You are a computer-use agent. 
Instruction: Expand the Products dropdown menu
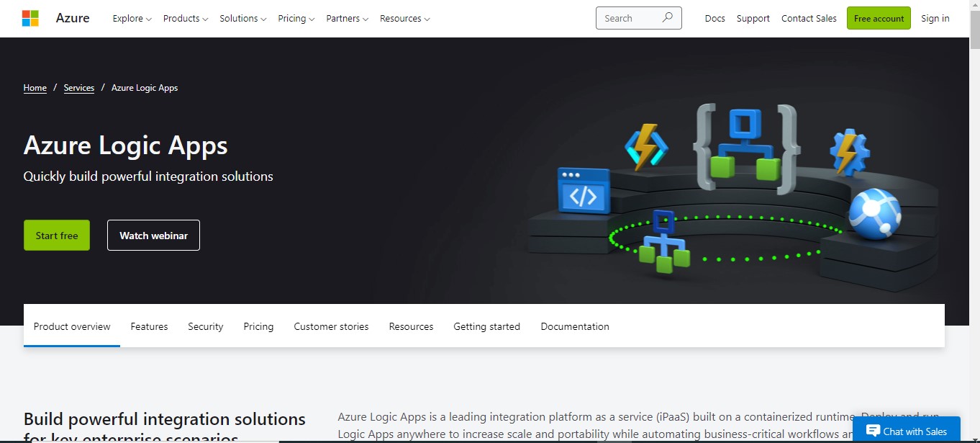[186, 19]
